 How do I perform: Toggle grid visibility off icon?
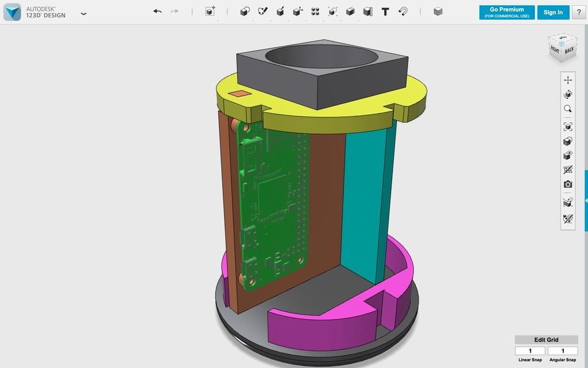tap(568, 170)
